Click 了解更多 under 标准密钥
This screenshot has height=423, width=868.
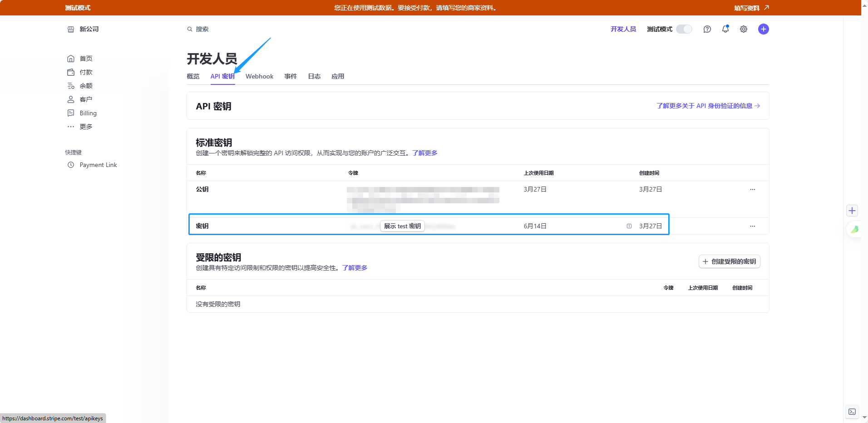(425, 153)
